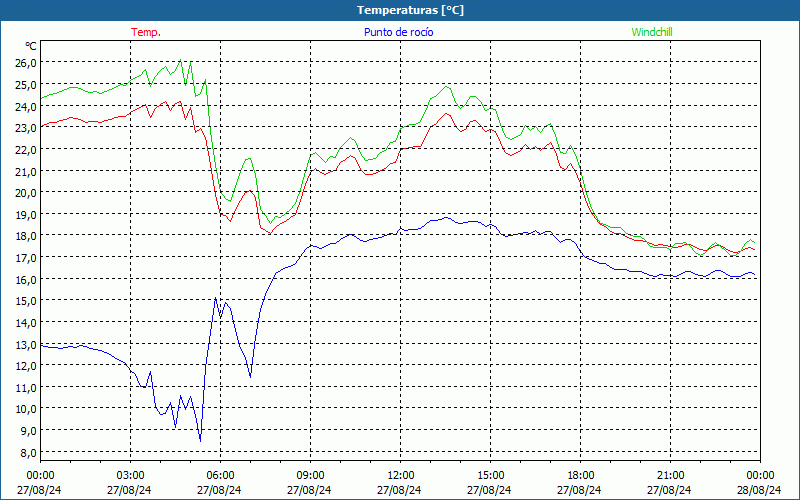Image resolution: width=800 pixels, height=500 pixels.
Task: Click the blue dew point minimum near 05:20
Action: click(200, 440)
